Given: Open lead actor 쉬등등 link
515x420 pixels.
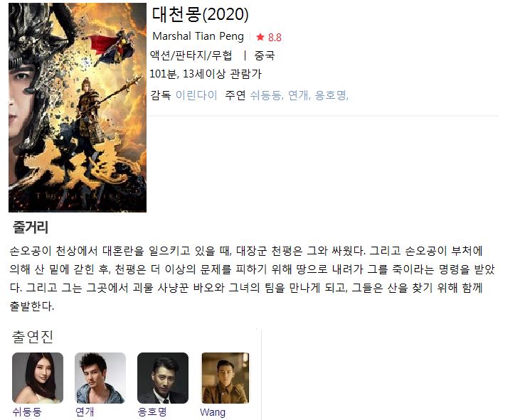Looking at the screenshot, I should tap(265, 95).
